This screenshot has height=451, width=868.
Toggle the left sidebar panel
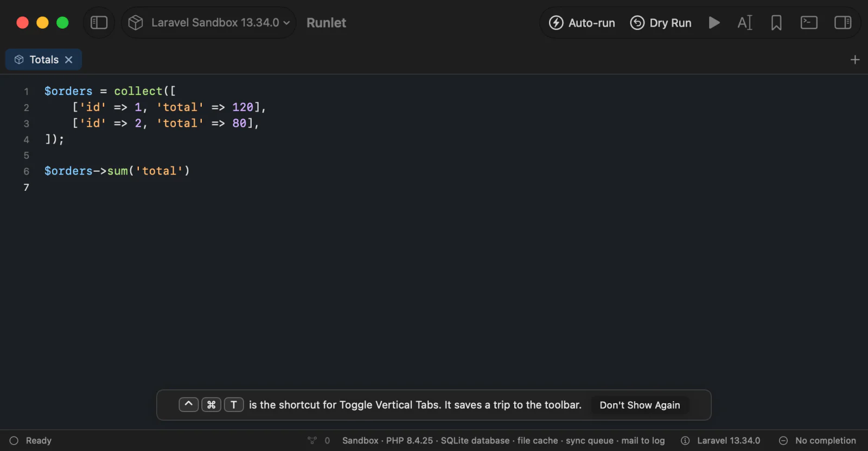[x=99, y=23]
